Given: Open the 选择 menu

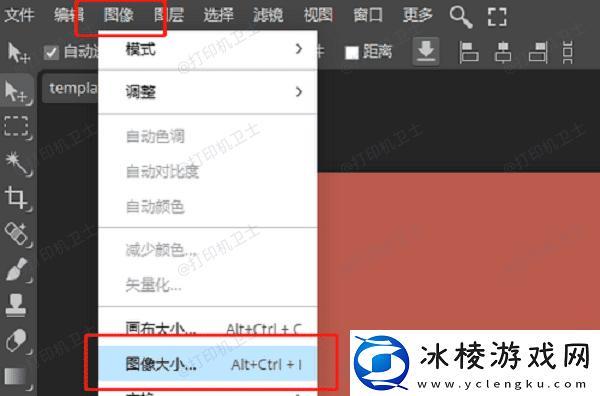Looking at the screenshot, I should pyautogui.click(x=218, y=15).
